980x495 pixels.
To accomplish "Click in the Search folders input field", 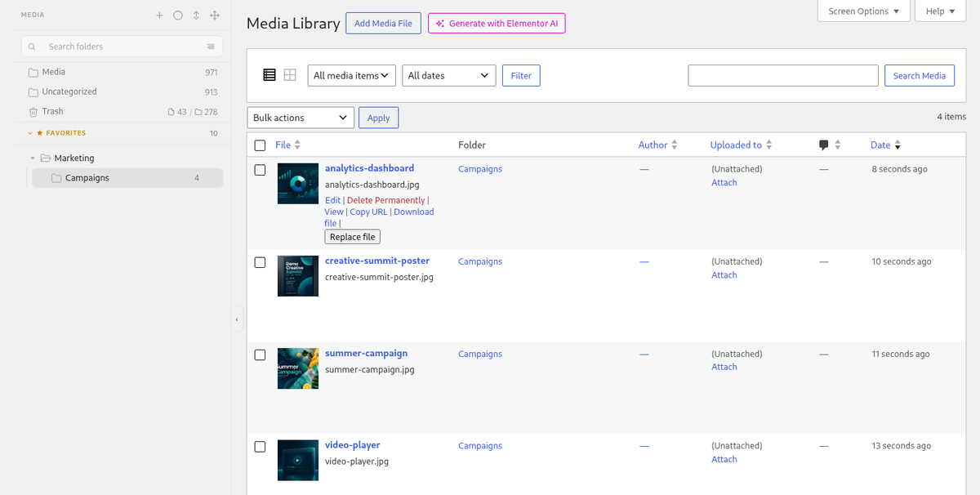I will coord(122,47).
